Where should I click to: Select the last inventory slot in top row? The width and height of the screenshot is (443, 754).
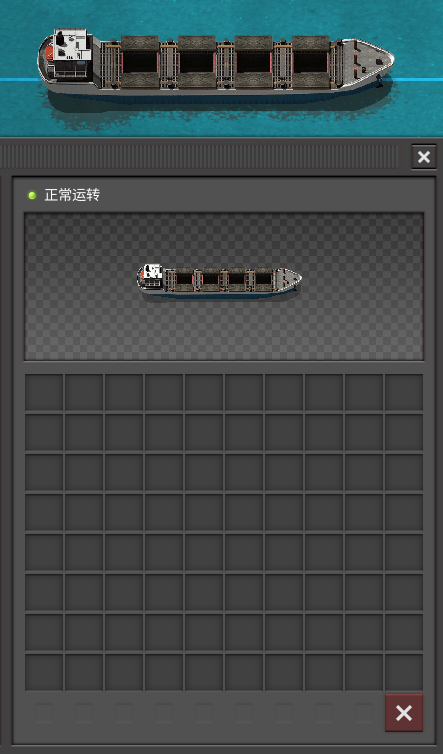(404, 392)
